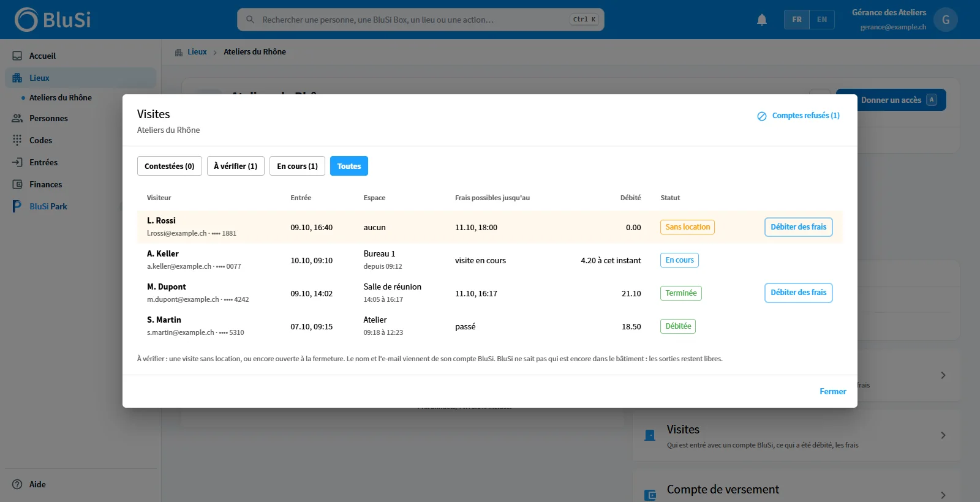Click the Frais possibles jusqu'au column header

click(492, 198)
